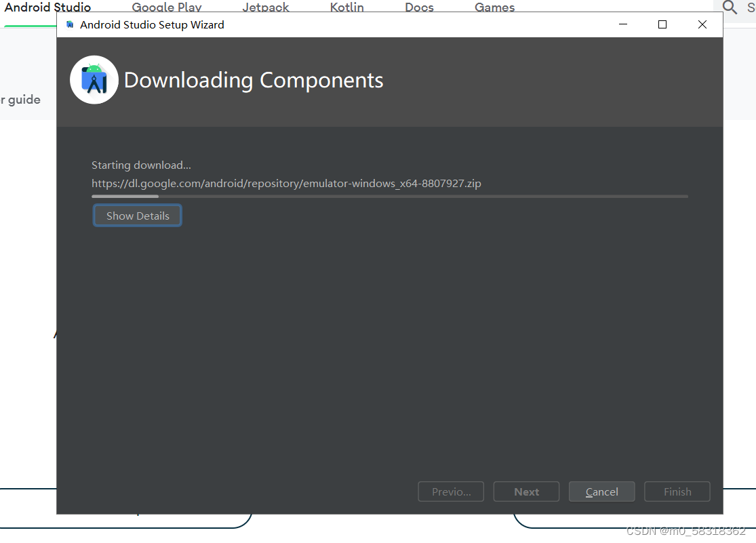Maximize the Setup Wizard window
756x543 pixels.
pos(662,24)
